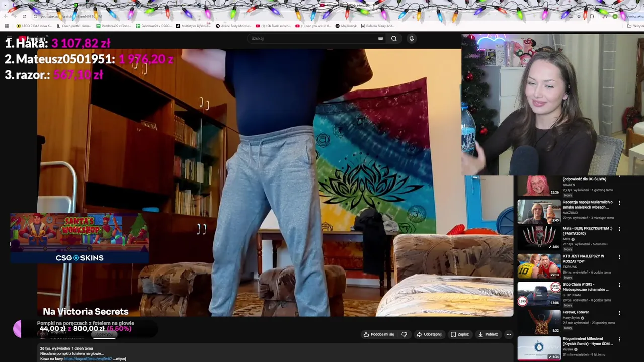Open options menu for Mata BĘDĘ PREZYDENTEM
644x362 pixels.
619,229
